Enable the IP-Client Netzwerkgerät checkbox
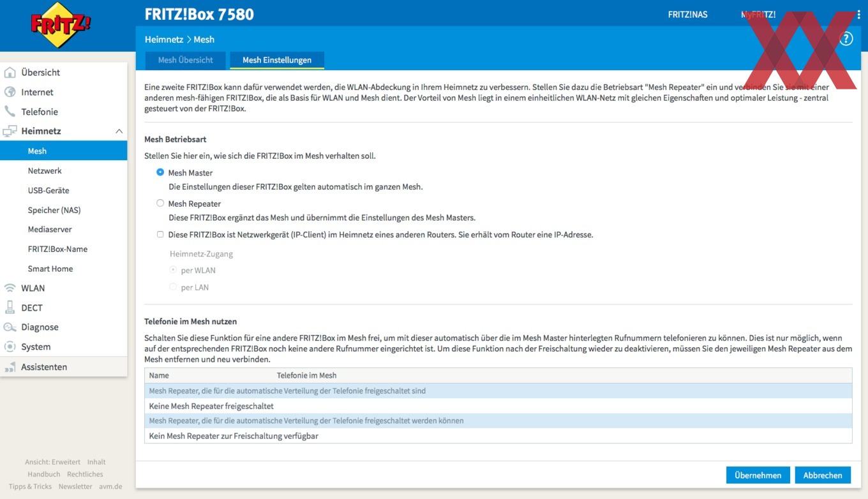The image size is (868, 499). click(160, 234)
